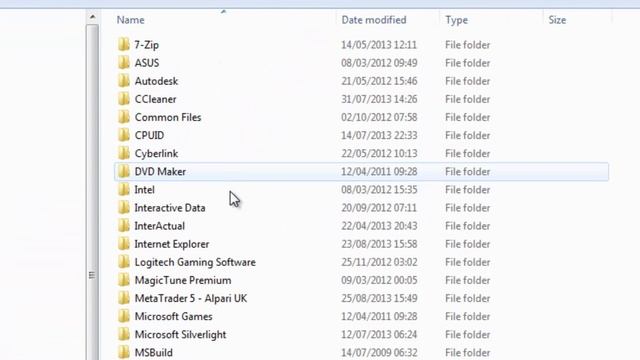Click date 25/08/2013 15:49

(379, 298)
